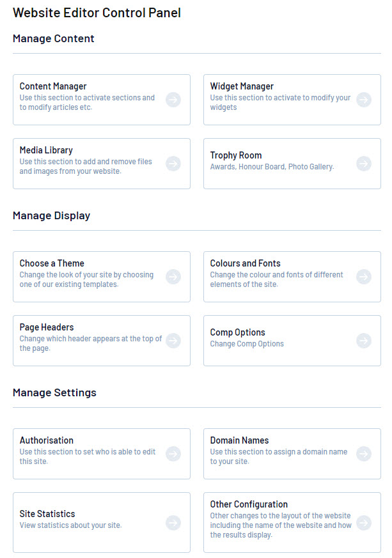Click the Trophy Room arrow icon
Viewport: 392px width, 558px height.
(x=364, y=164)
